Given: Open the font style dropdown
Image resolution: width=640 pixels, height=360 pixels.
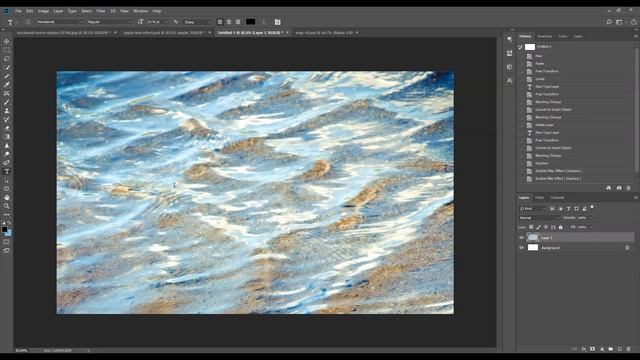Looking at the screenshot, I should click(109, 22).
